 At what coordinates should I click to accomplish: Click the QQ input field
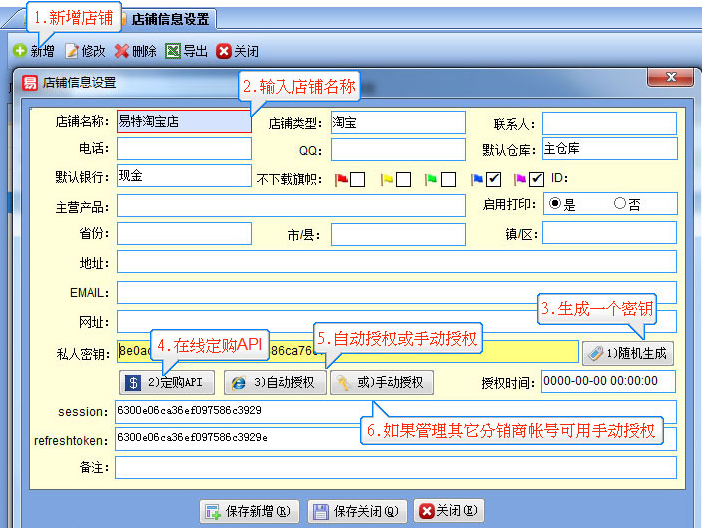pos(398,149)
